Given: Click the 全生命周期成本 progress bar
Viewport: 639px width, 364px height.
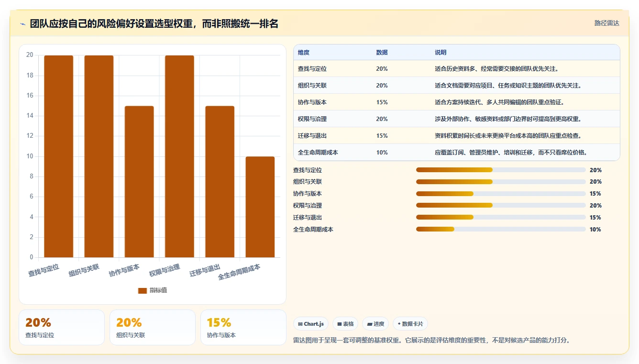Looking at the screenshot, I should (501, 229).
